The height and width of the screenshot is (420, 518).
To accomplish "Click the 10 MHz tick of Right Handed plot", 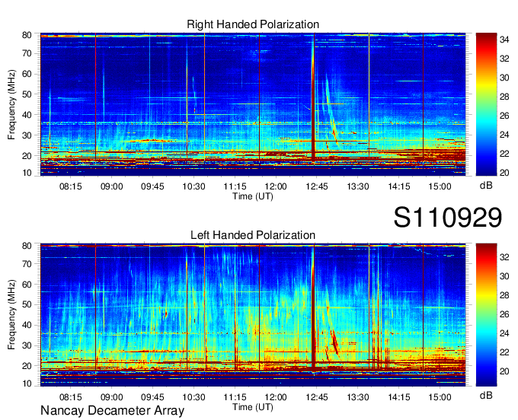I will click(27, 173).
